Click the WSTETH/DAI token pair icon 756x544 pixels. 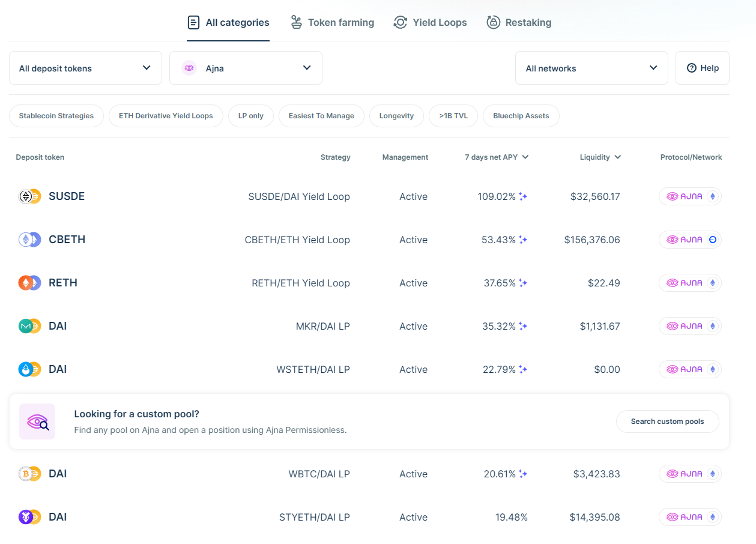click(29, 369)
